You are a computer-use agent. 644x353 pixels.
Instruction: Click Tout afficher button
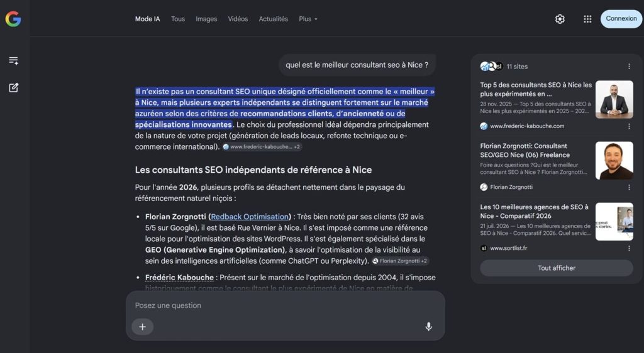pos(557,268)
